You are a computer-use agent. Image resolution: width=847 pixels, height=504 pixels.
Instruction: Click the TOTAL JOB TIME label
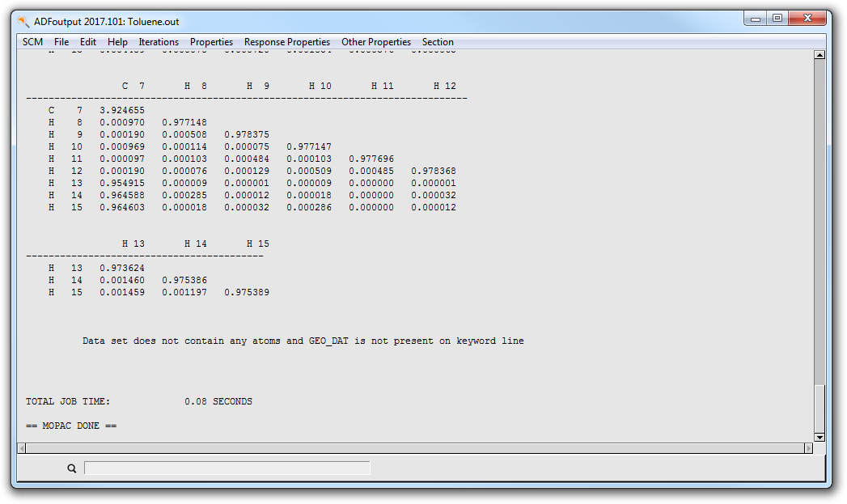(x=68, y=401)
